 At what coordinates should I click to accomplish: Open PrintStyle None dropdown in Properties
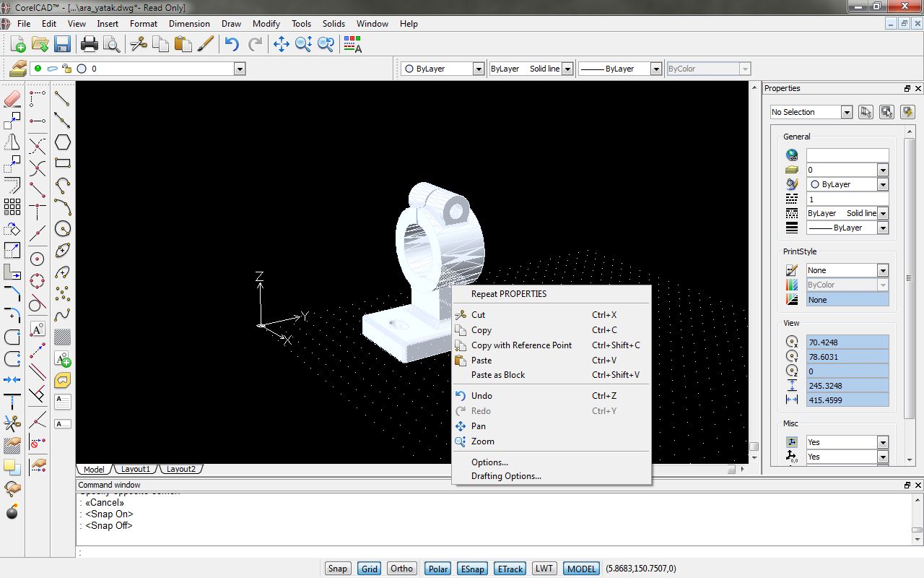point(882,270)
